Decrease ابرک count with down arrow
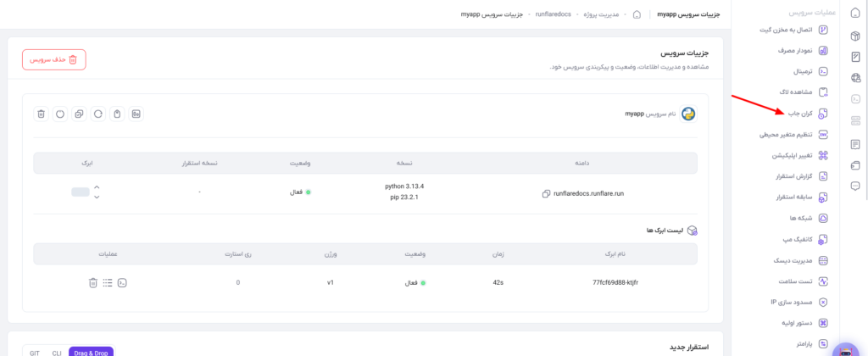The height and width of the screenshot is (356, 868). click(x=97, y=197)
